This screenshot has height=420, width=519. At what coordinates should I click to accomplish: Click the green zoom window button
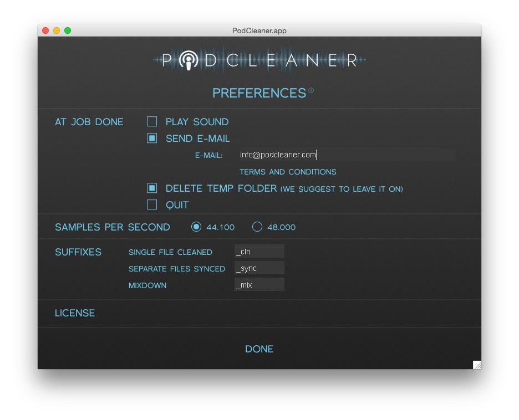(68, 30)
